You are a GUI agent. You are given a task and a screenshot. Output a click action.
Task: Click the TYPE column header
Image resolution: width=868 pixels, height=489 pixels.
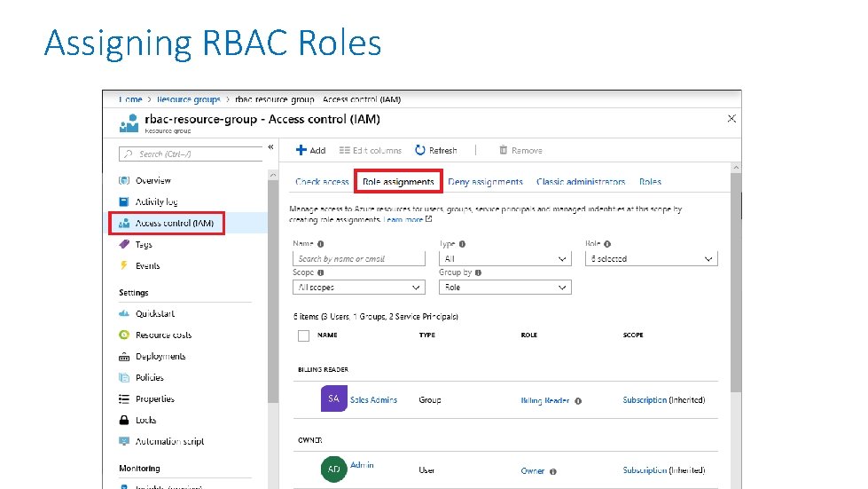point(426,335)
